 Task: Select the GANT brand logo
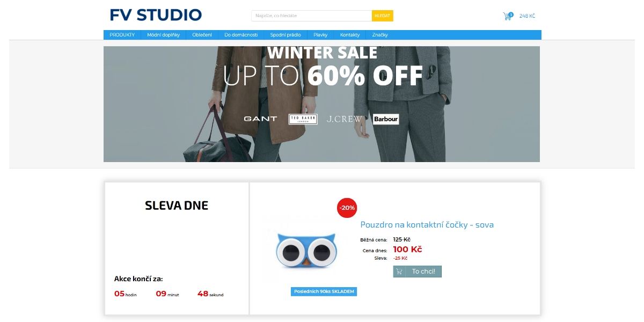260,119
